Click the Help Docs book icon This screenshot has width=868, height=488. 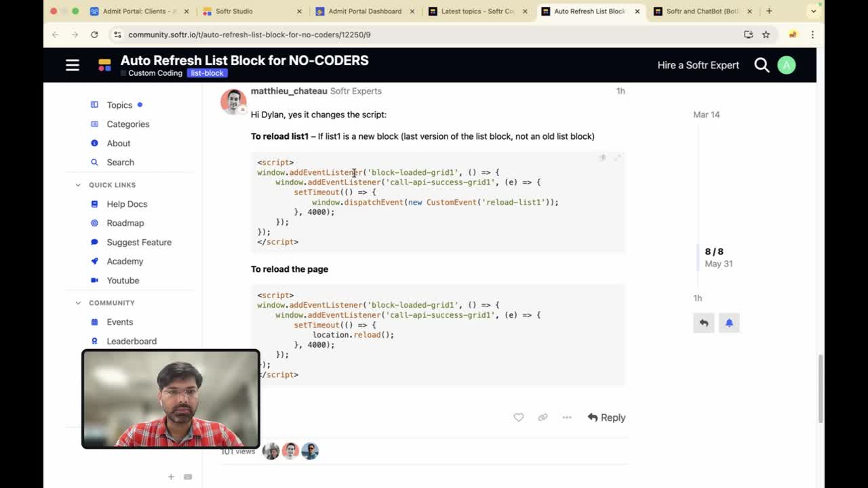pyautogui.click(x=94, y=204)
